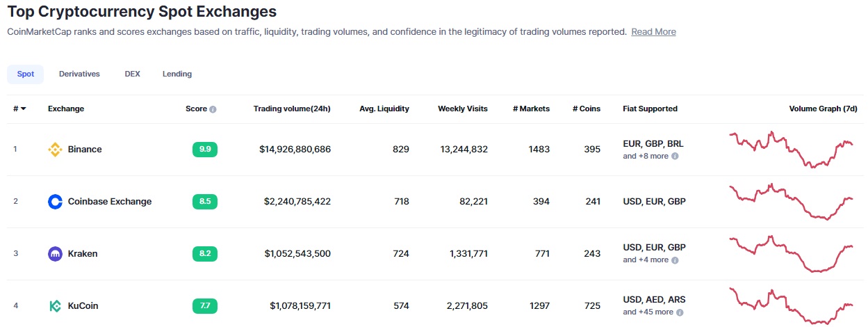The image size is (868, 327).
Task: Click Coinbase's volume $2,240,785,422
Action: coord(297,202)
